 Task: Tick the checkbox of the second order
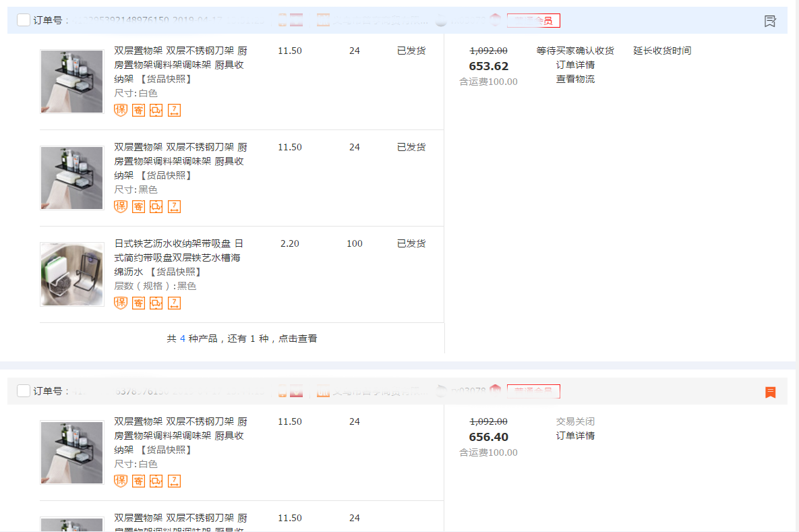(23, 390)
